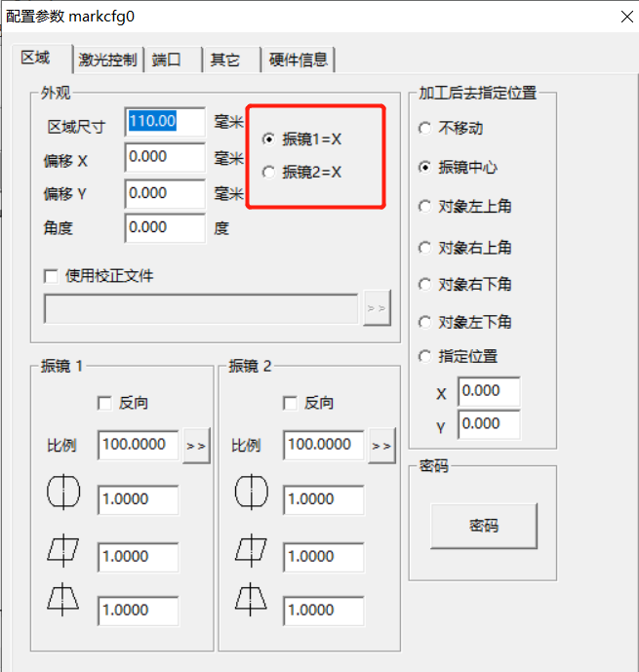Switch to the 激光控制 tab
Viewport: 639px width, 672px height.
pos(107,59)
